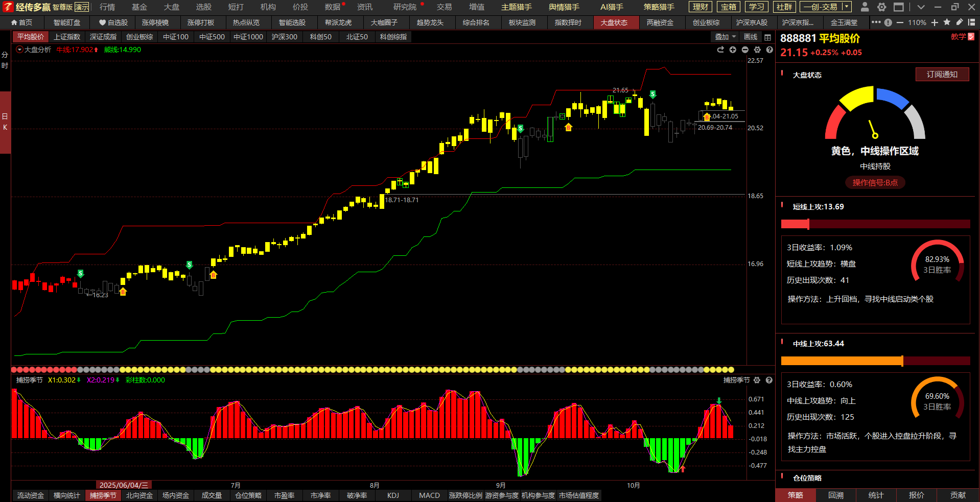Click the pencil edit icon in the toolbar
The width and height of the screenshot is (980, 502).
959,22
